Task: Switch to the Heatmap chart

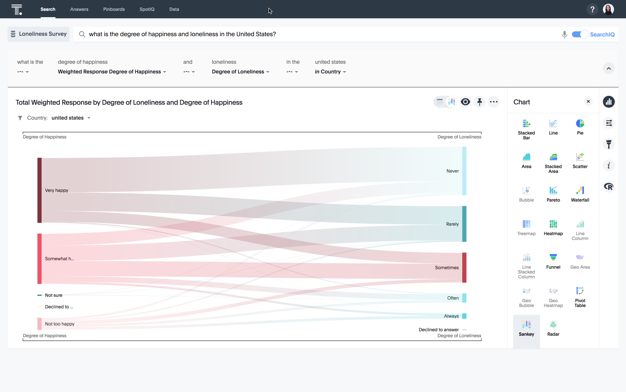Action: [553, 228]
